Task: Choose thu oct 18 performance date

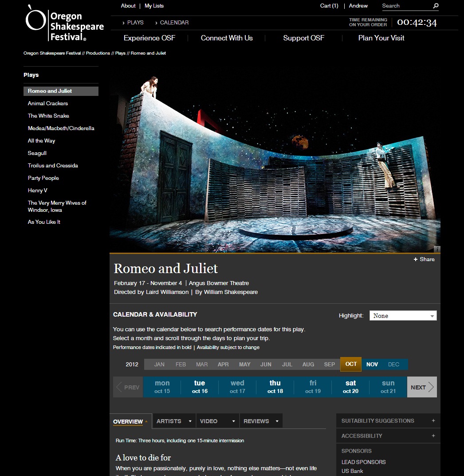Action: [275, 387]
